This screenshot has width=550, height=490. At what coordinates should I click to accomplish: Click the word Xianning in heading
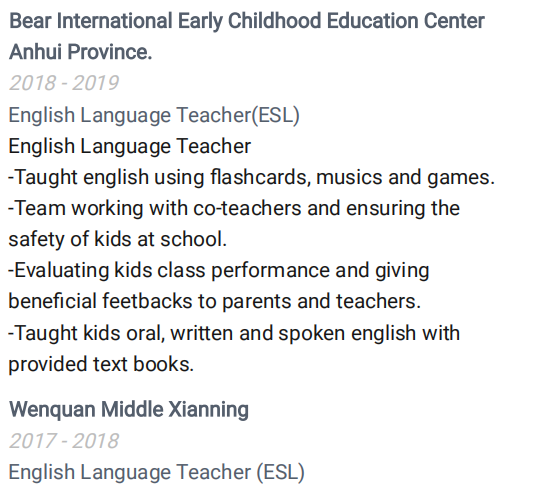pyautogui.click(x=208, y=409)
